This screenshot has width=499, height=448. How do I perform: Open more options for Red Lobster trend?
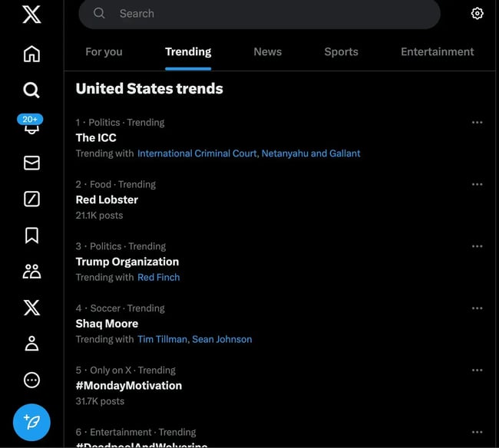click(477, 185)
